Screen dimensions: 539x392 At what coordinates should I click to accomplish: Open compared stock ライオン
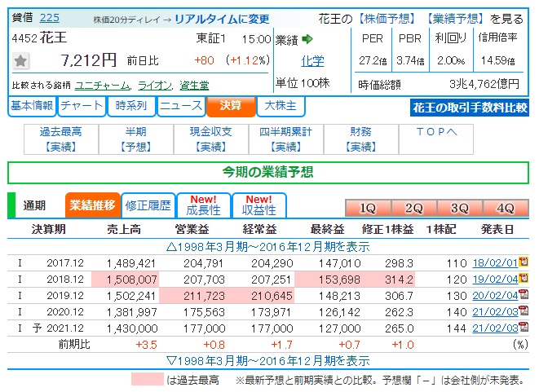tap(155, 86)
